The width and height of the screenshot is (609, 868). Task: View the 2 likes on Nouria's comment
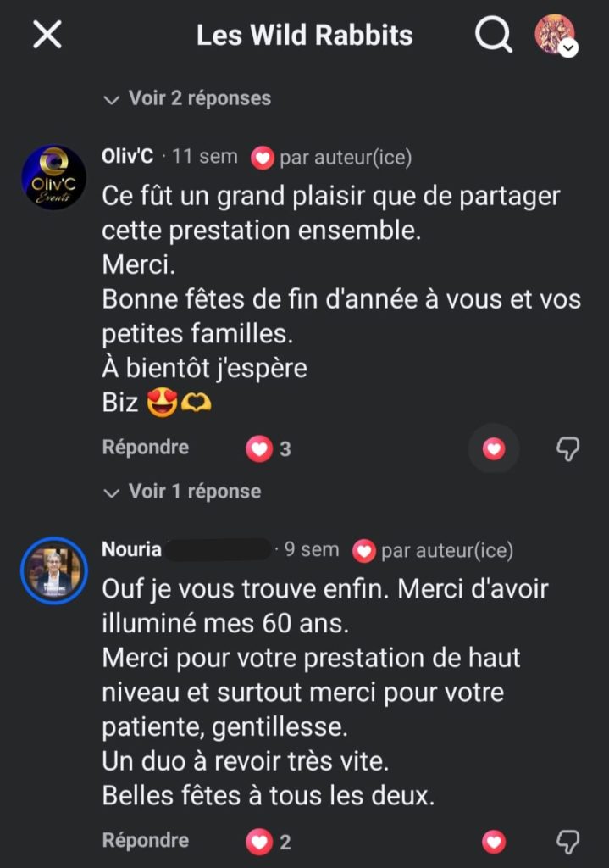tap(269, 842)
